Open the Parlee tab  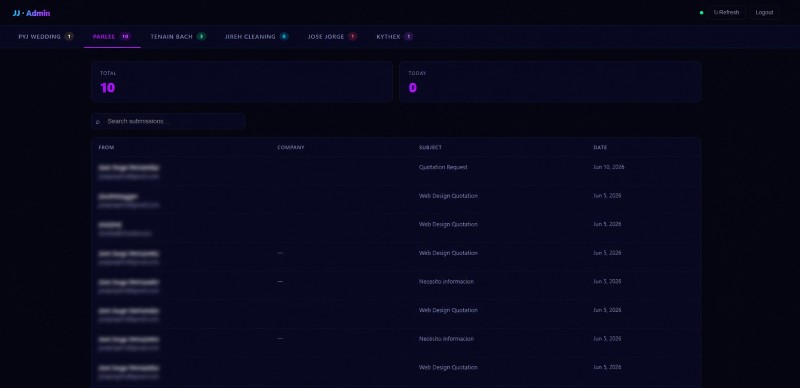tap(112, 37)
